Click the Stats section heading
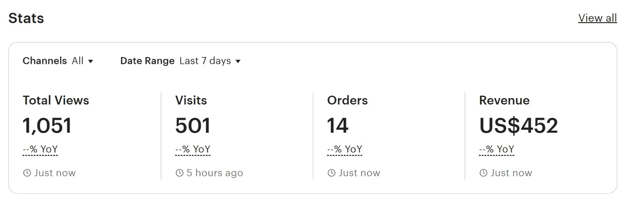 (26, 18)
